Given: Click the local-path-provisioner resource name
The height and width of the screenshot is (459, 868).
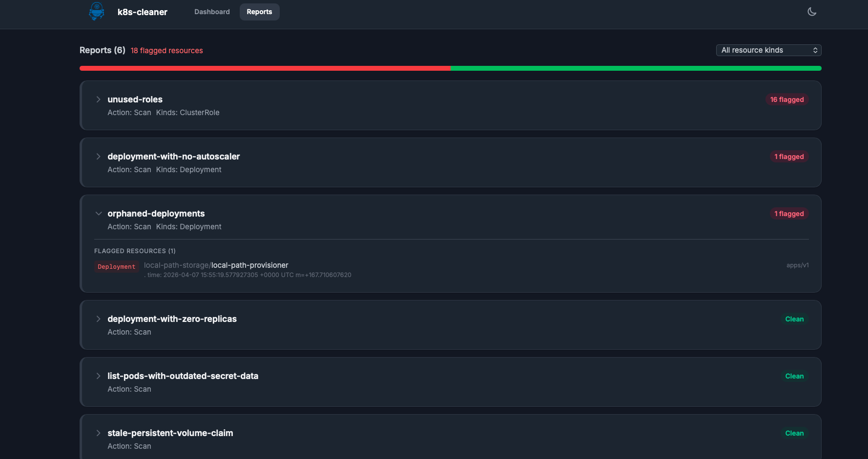Looking at the screenshot, I should (x=250, y=265).
